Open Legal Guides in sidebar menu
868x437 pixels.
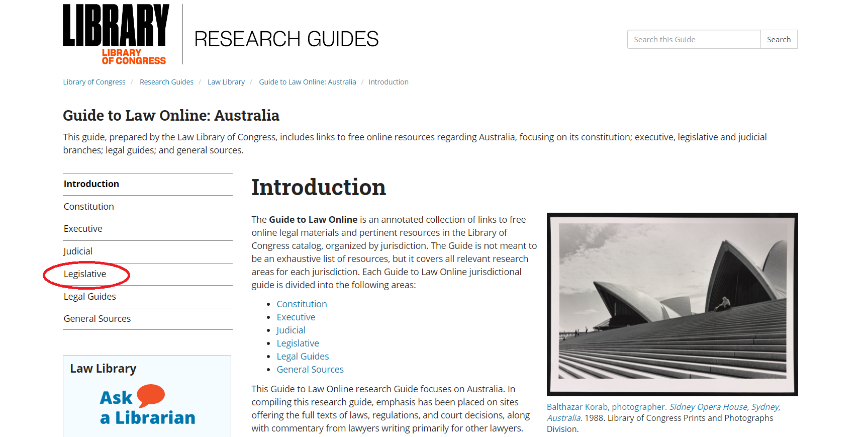pyautogui.click(x=148, y=297)
